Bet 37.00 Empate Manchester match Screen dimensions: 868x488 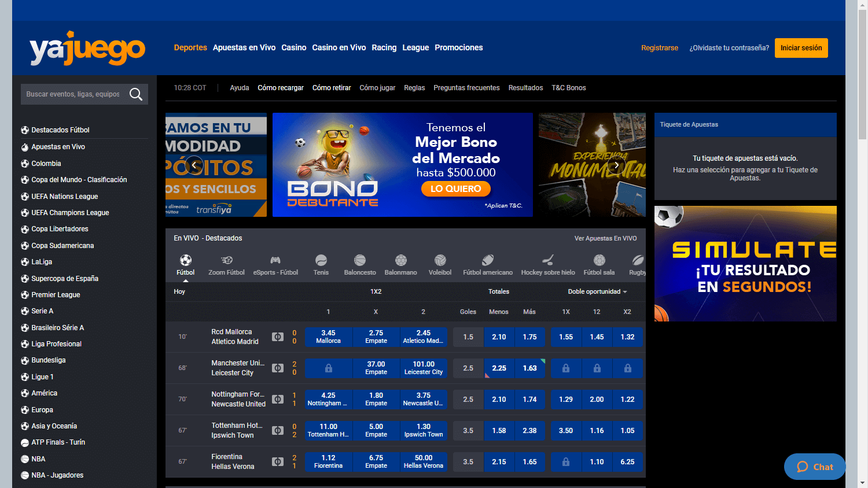[x=376, y=368]
